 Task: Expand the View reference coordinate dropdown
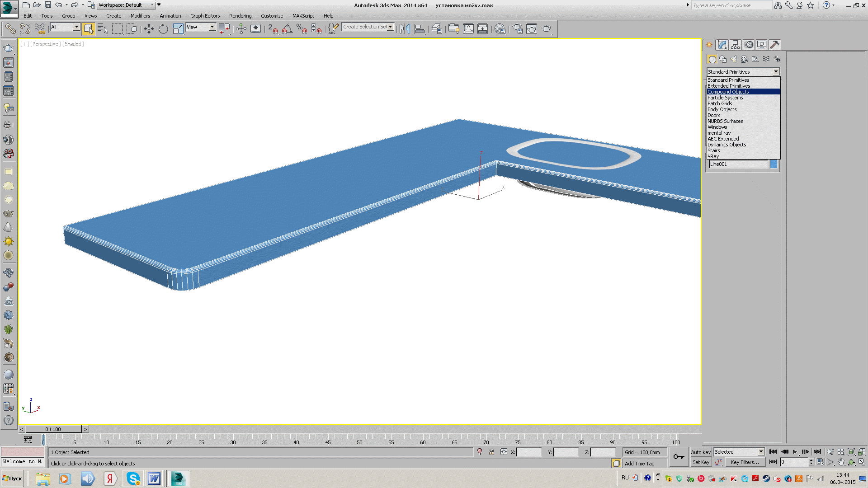click(x=212, y=27)
